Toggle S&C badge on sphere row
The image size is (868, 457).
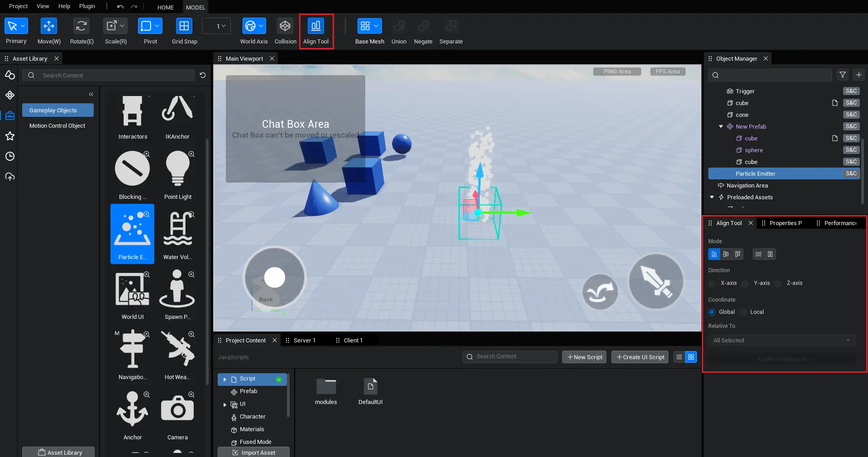pos(851,150)
